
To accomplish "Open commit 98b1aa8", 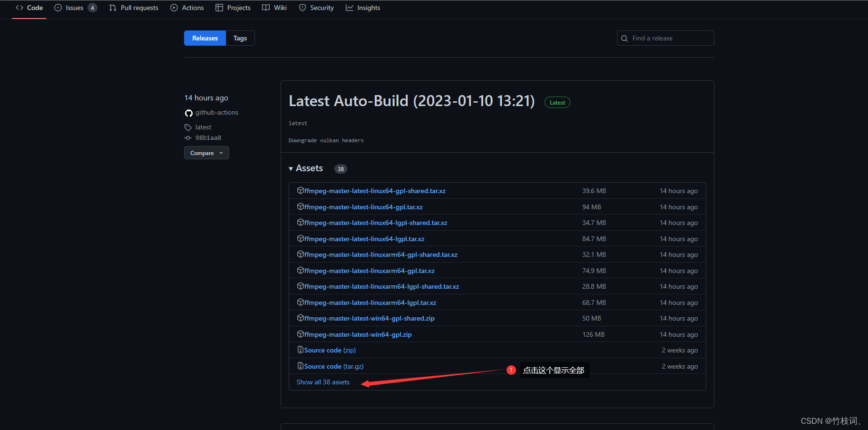I will (208, 137).
